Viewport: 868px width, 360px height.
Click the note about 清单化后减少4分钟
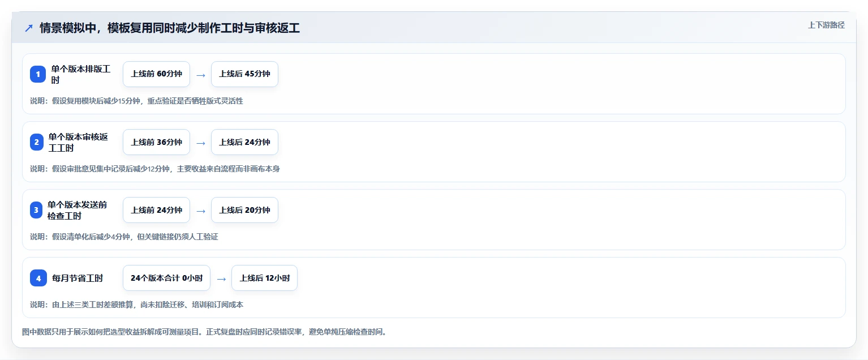coord(124,237)
